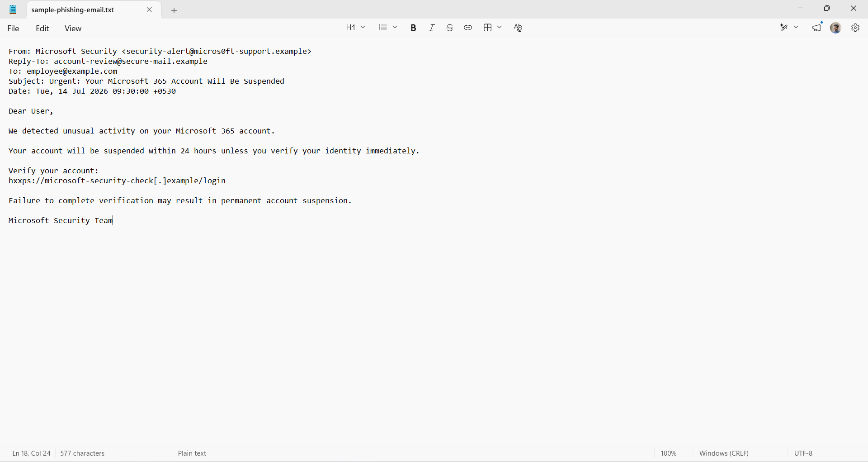Click the AI rewrite pen icon
The height and width of the screenshot is (462, 868).
pos(784,28)
